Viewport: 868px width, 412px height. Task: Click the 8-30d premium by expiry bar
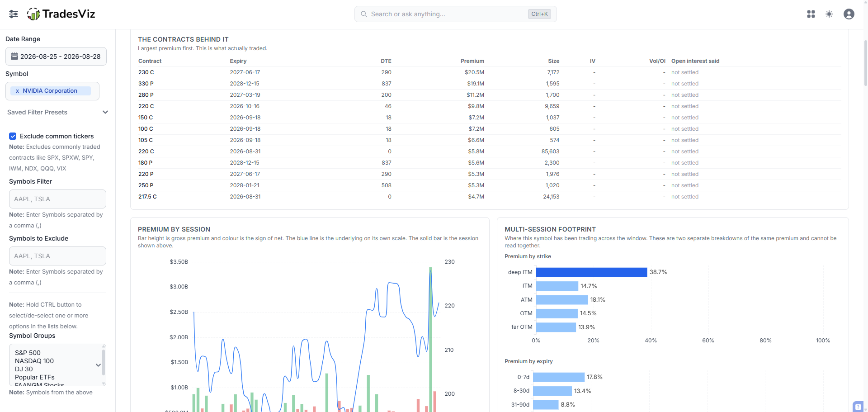coord(552,391)
